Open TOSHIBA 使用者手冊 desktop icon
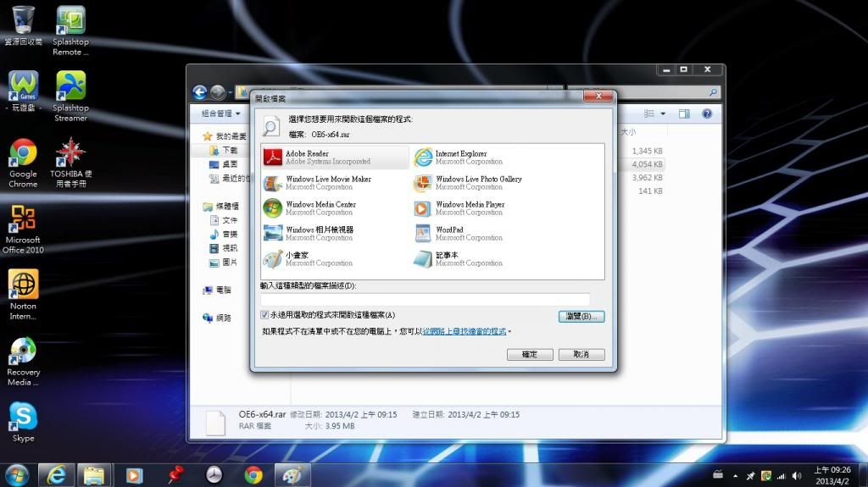This screenshot has width=868, height=487. point(70,163)
